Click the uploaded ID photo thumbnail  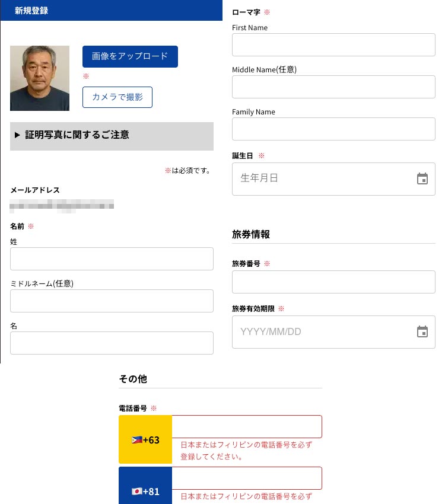point(40,78)
